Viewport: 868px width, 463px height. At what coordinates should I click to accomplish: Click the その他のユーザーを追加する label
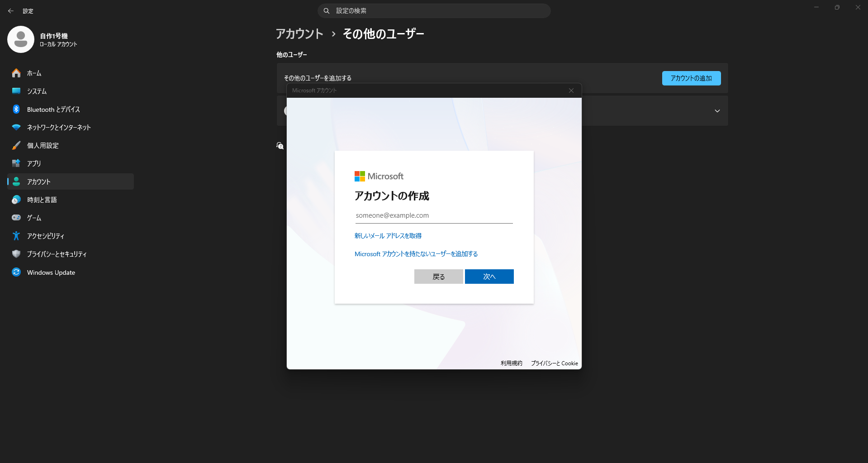[x=318, y=78]
